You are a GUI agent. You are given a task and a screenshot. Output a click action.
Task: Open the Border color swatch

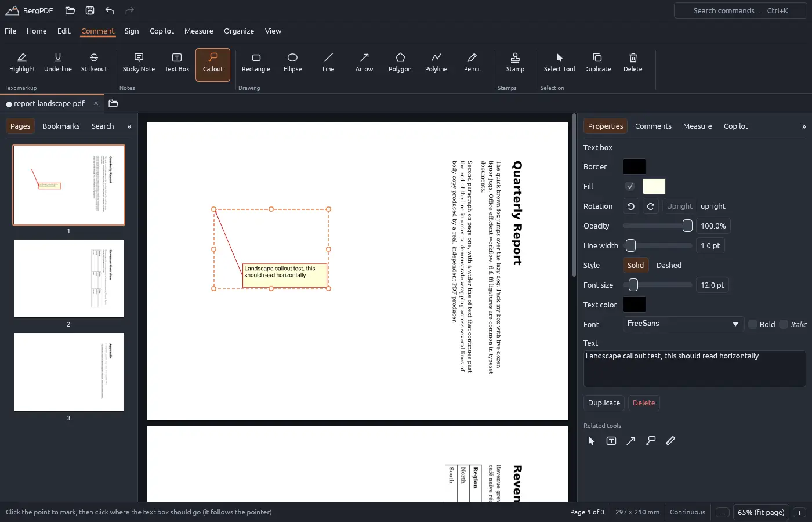[x=634, y=166]
